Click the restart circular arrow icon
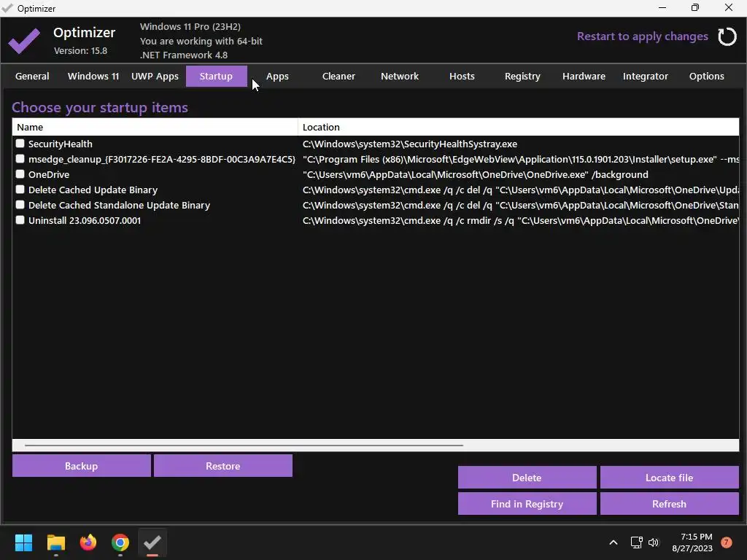The height and width of the screenshot is (560, 747). coord(727,36)
